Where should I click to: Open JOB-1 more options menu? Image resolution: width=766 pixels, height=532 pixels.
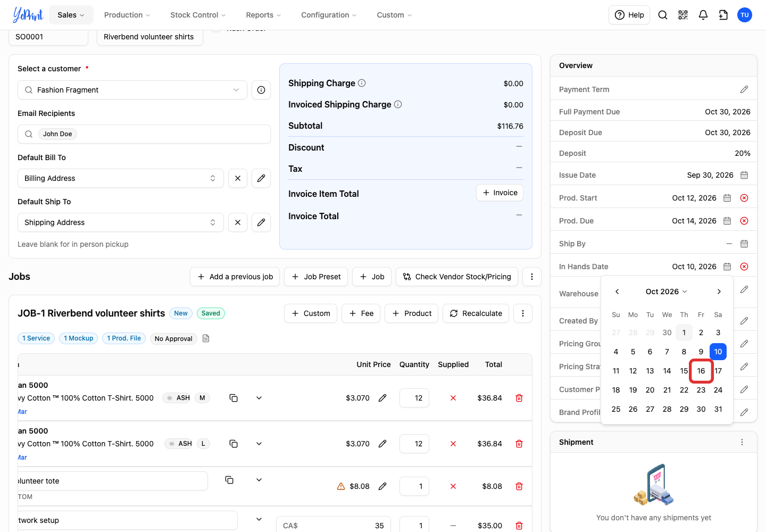pyautogui.click(x=523, y=313)
